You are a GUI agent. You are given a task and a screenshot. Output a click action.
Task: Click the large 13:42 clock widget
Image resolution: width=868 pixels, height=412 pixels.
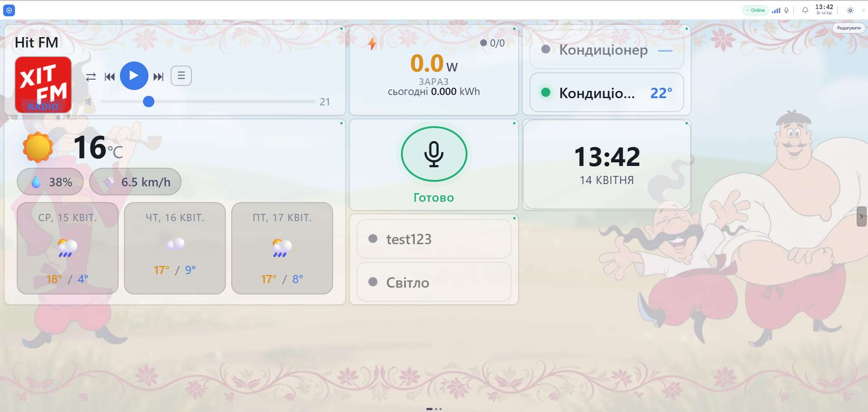[x=607, y=157]
